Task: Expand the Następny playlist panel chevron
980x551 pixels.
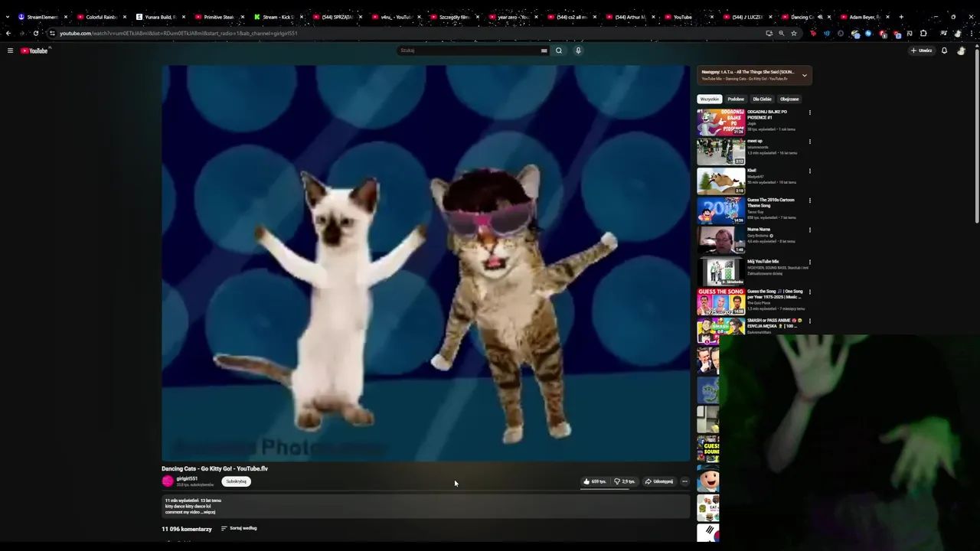Action: tap(804, 75)
